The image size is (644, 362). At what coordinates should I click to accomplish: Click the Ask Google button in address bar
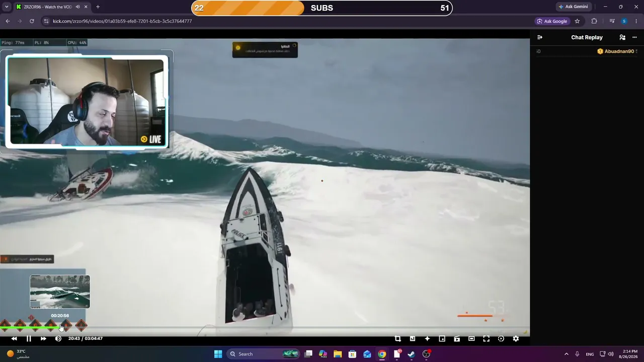pos(552,21)
